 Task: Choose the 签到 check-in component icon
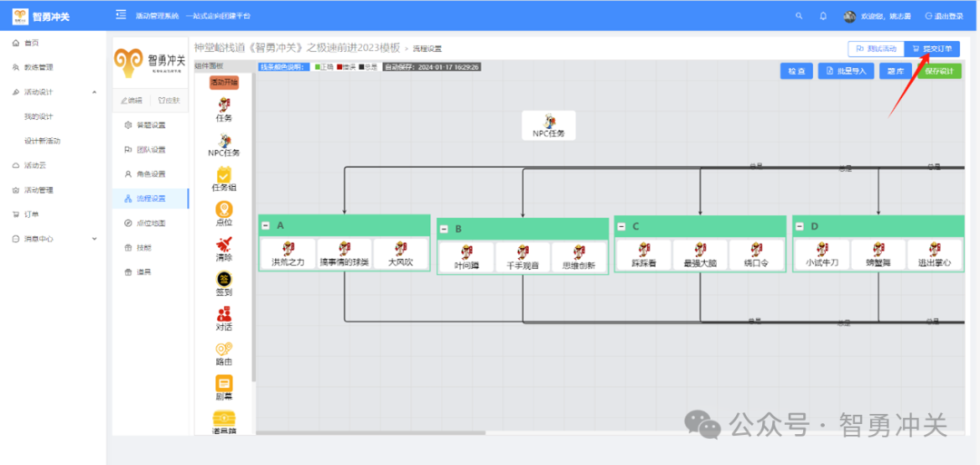click(223, 279)
